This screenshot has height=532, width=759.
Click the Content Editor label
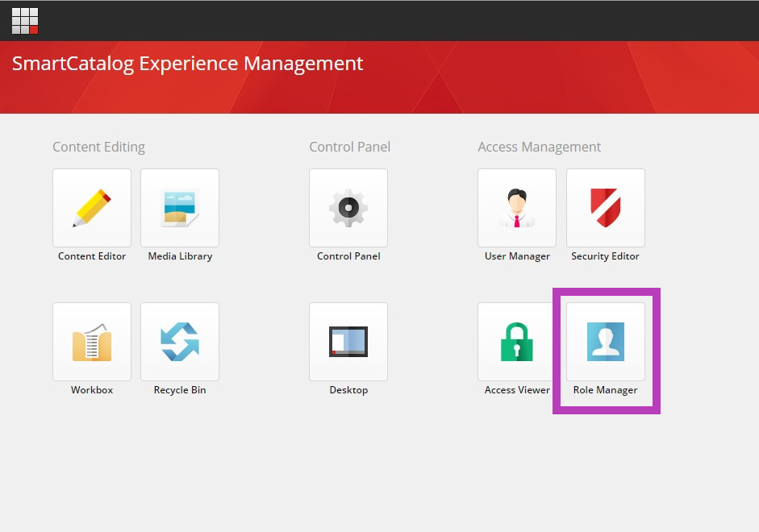tap(92, 256)
